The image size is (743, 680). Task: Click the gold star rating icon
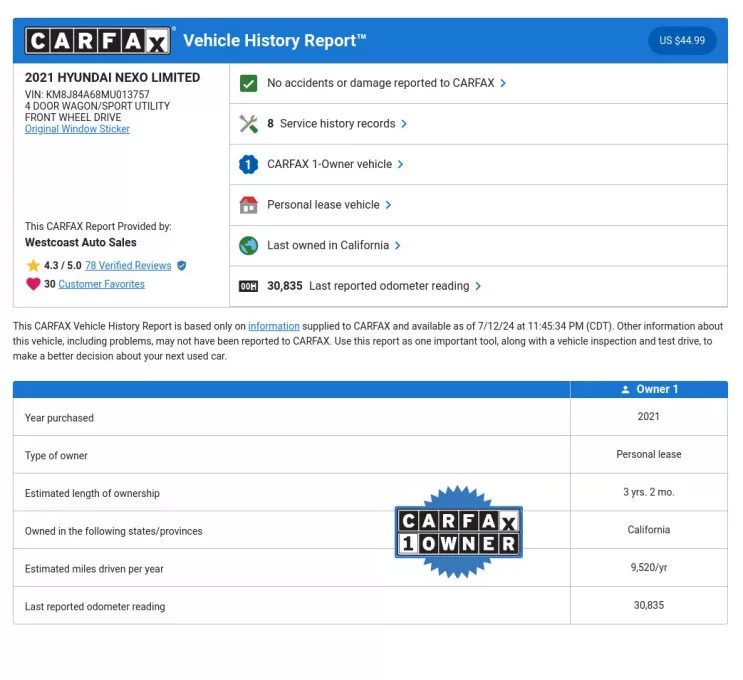(33, 266)
